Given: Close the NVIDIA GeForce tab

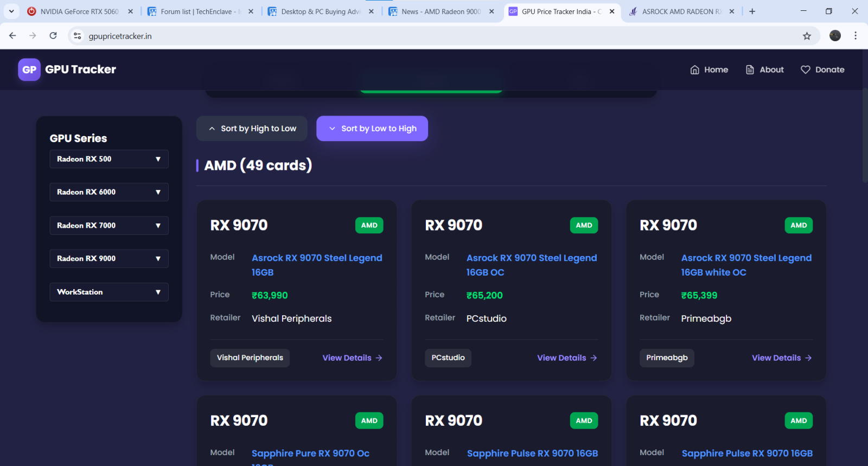Looking at the screenshot, I should pyautogui.click(x=130, y=11).
